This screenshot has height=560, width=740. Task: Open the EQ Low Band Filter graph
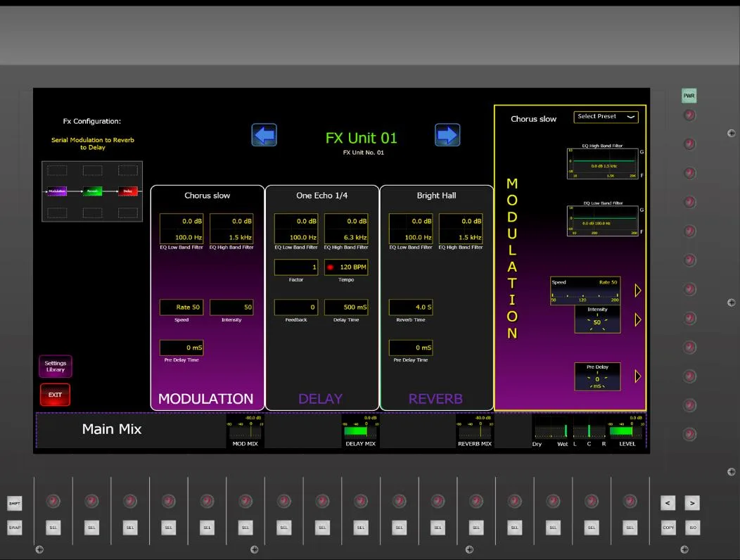(603, 220)
